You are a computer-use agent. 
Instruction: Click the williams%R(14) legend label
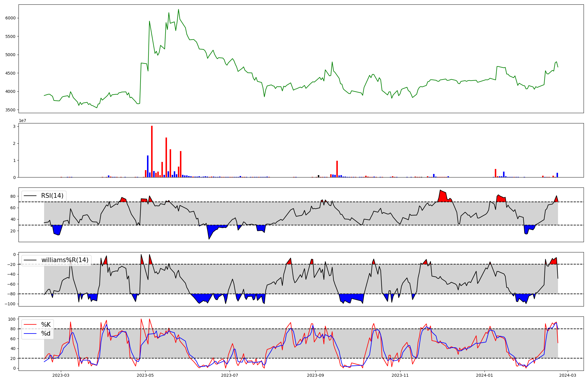65,260
